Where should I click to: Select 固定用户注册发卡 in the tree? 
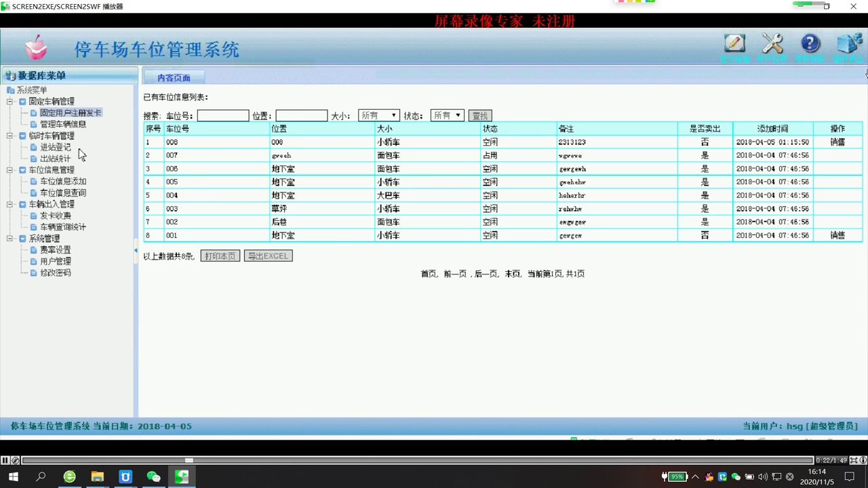[71, 113]
